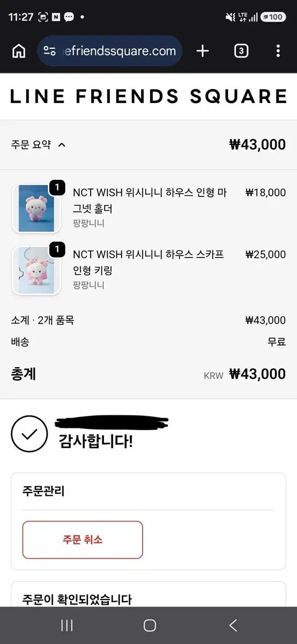Select NCT WISH 스카프 인형 키링 item name
The image size is (297, 644).
(x=148, y=262)
